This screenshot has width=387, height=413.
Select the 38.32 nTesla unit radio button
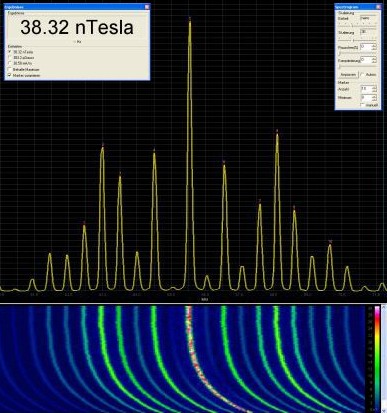point(10,52)
